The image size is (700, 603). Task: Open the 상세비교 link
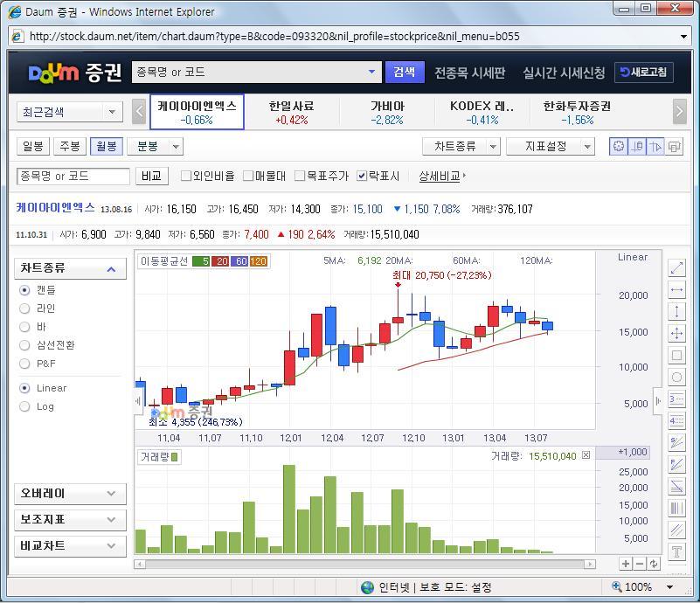[x=441, y=176]
